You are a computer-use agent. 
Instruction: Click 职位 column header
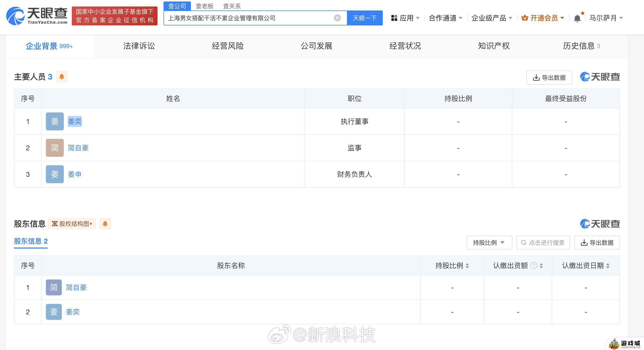[x=354, y=98]
